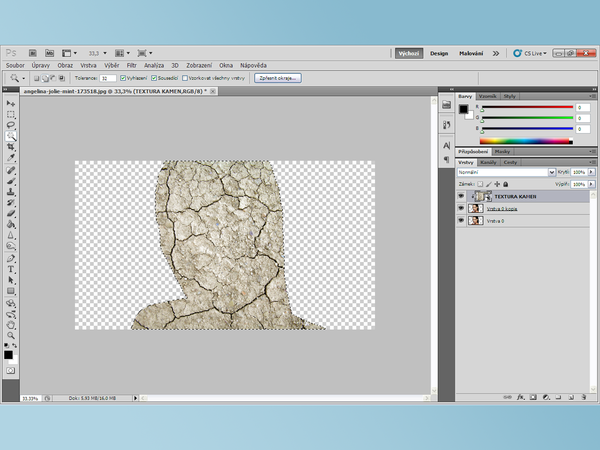Select the Rectangular Marquee tool
600x450 pixels.
tap(10, 115)
